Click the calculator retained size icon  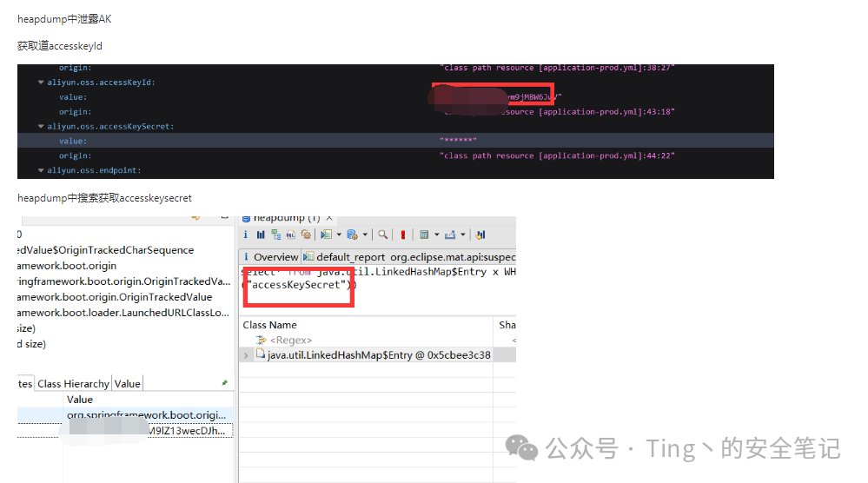pyautogui.click(x=424, y=235)
